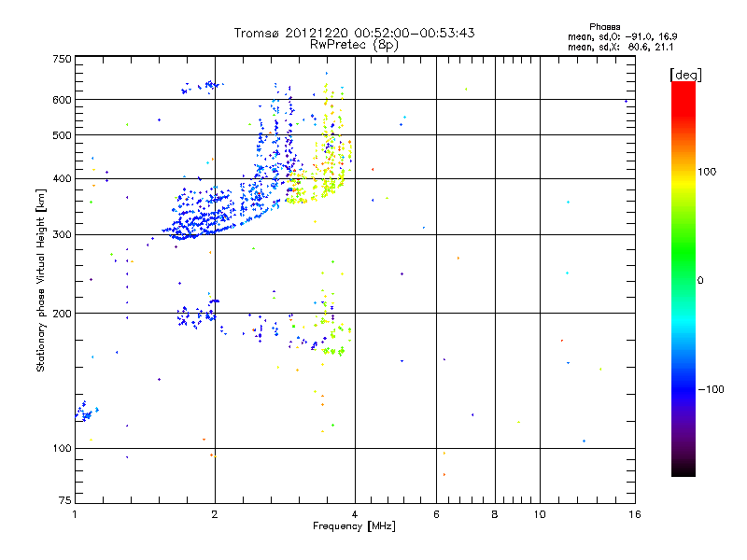Click the x-axis tick label '4'

click(x=355, y=514)
